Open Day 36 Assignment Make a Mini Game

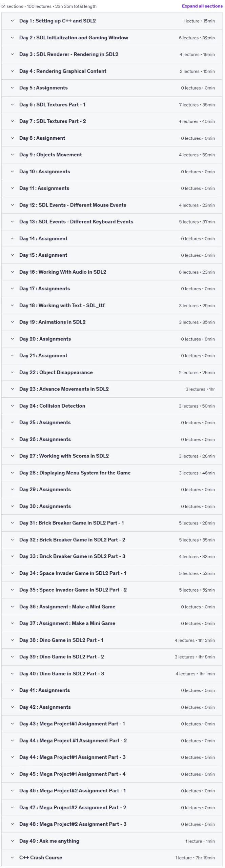pyautogui.click(x=112, y=607)
